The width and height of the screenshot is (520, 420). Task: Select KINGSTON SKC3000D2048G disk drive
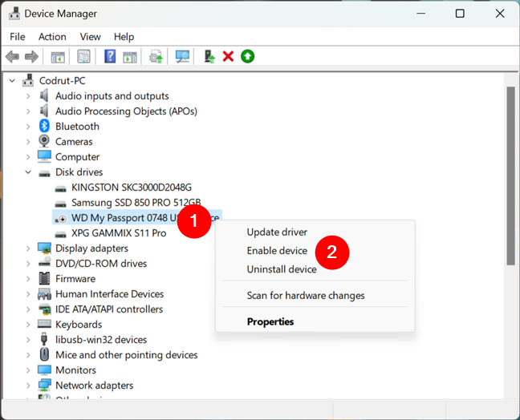pos(132,187)
